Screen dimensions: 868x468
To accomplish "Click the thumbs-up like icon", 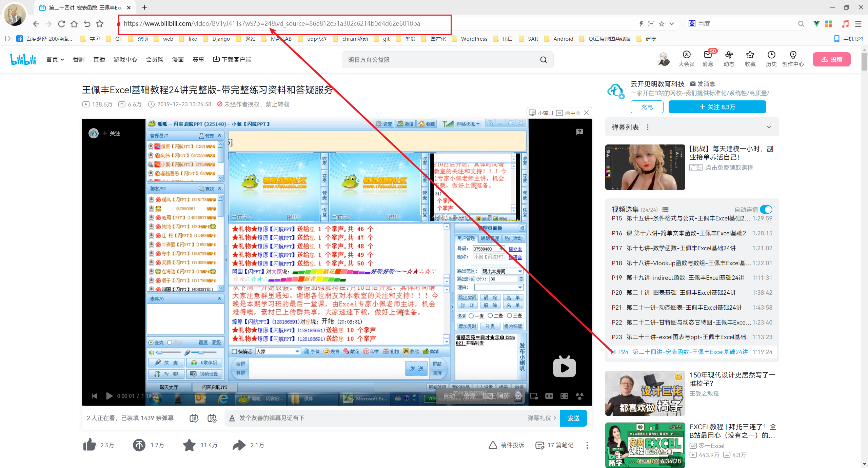I will [90, 445].
